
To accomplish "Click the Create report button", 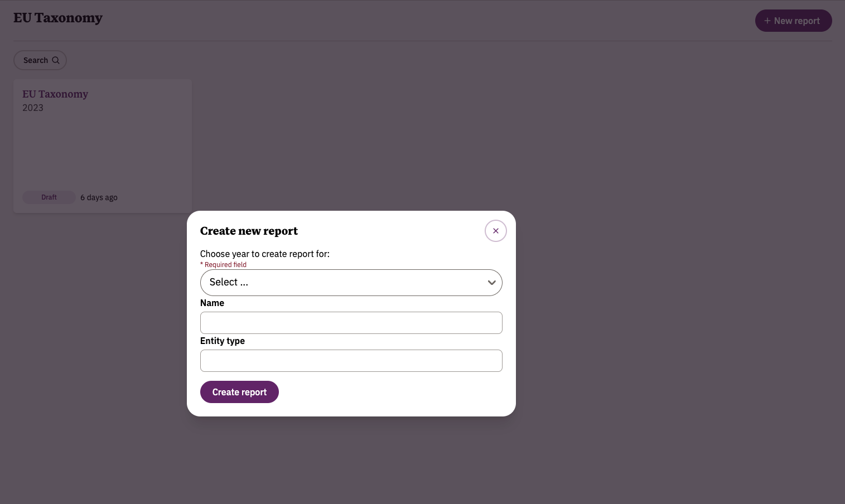I will point(239,392).
